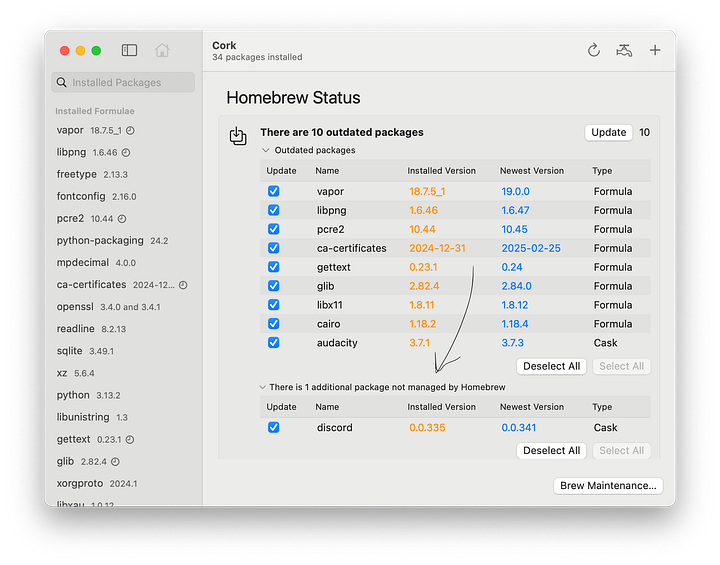Click discord newest version 0.0.341
Viewport: 720px width, 565px height.
pos(518,428)
